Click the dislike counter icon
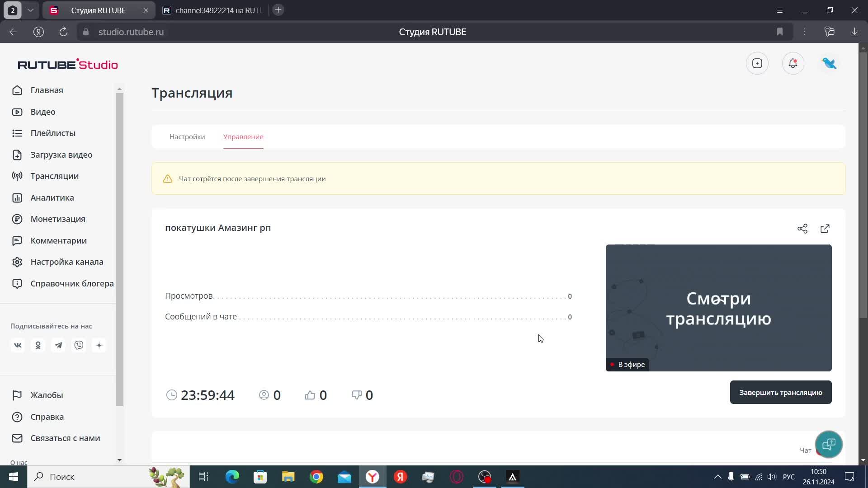868x488 pixels. pos(357,395)
